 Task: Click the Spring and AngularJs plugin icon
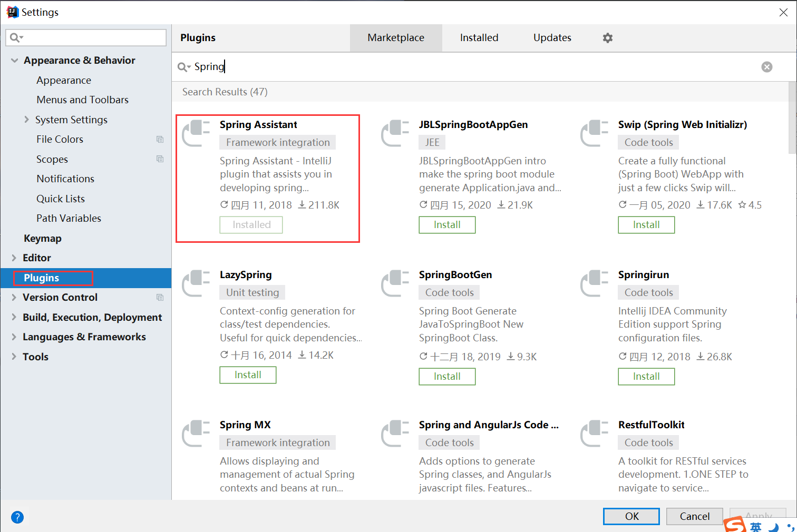(395, 434)
